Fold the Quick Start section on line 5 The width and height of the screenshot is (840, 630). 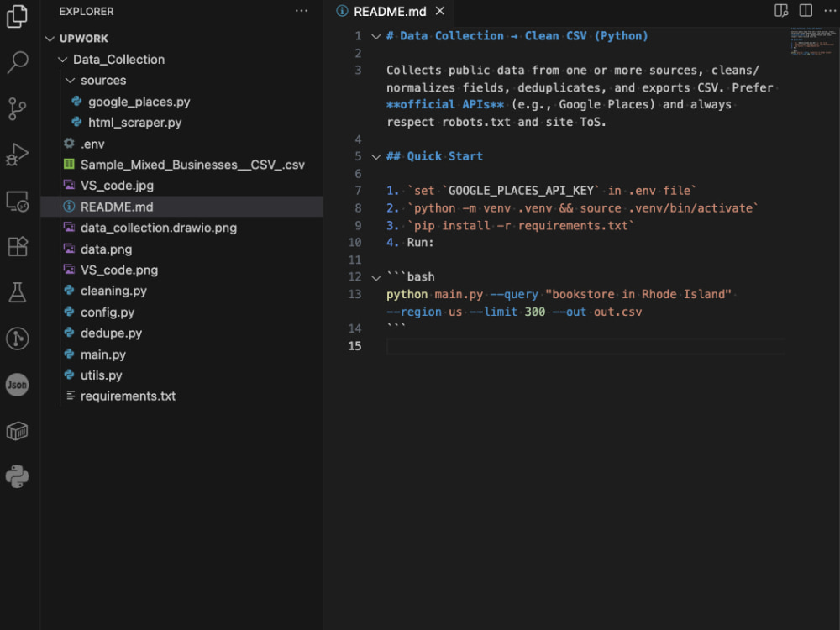pos(376,156)
